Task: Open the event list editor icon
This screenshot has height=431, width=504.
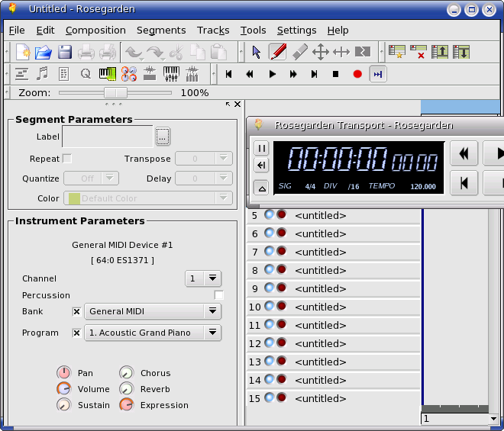Action: coord(63,74)
